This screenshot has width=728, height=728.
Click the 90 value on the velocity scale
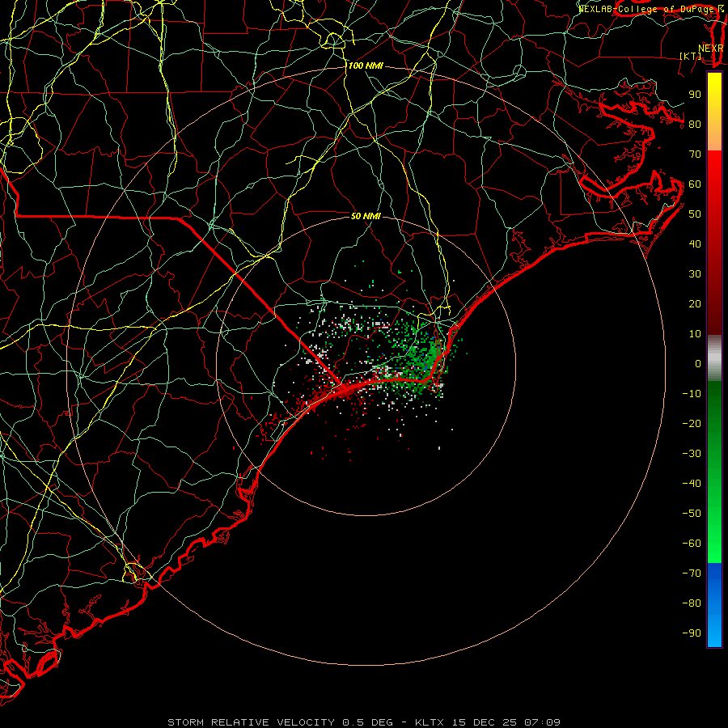(695, 95)
